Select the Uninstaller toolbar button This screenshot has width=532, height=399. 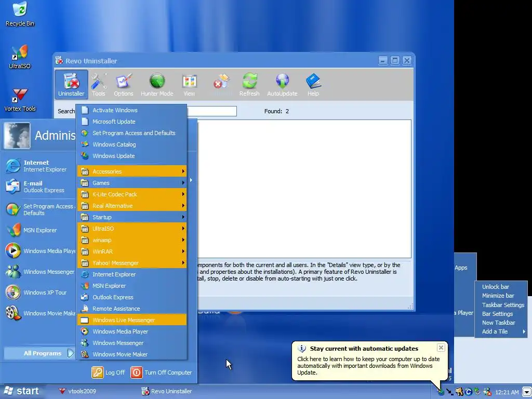[71, 85]
